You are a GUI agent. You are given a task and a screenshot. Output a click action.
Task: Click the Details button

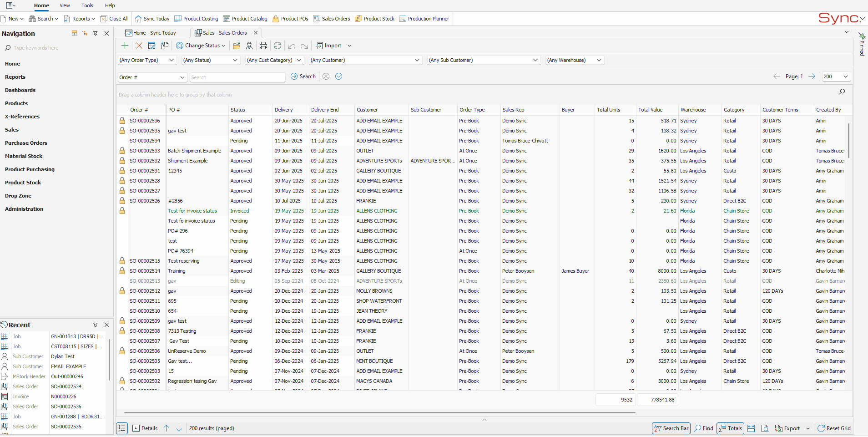click(145, 428)
